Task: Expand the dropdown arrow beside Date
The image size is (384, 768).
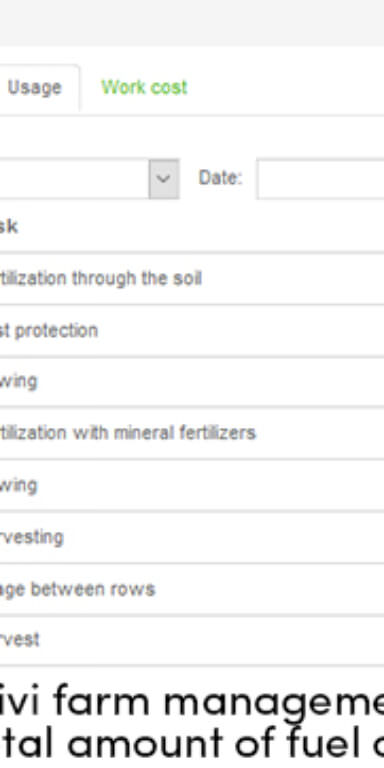Action: 164,178
